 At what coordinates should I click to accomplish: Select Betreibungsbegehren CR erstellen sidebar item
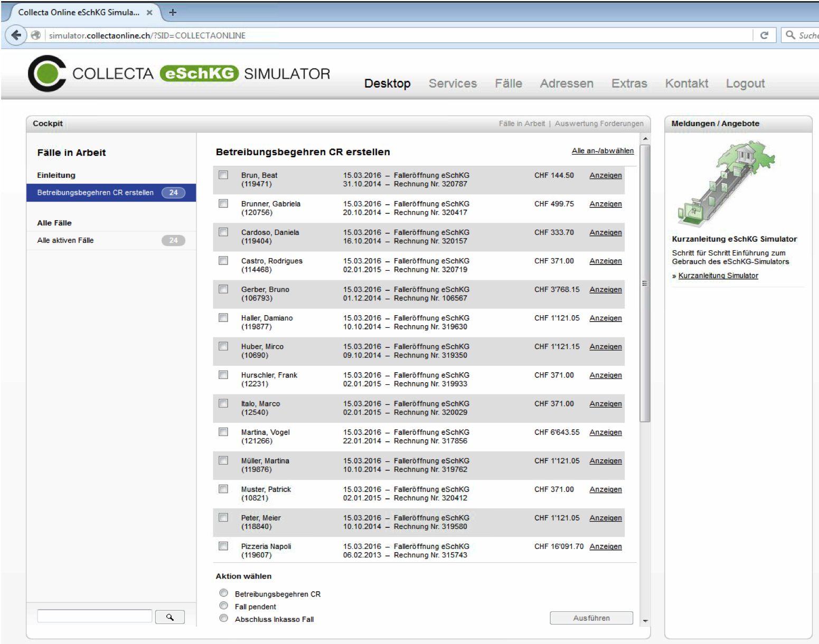pos(111,193)
